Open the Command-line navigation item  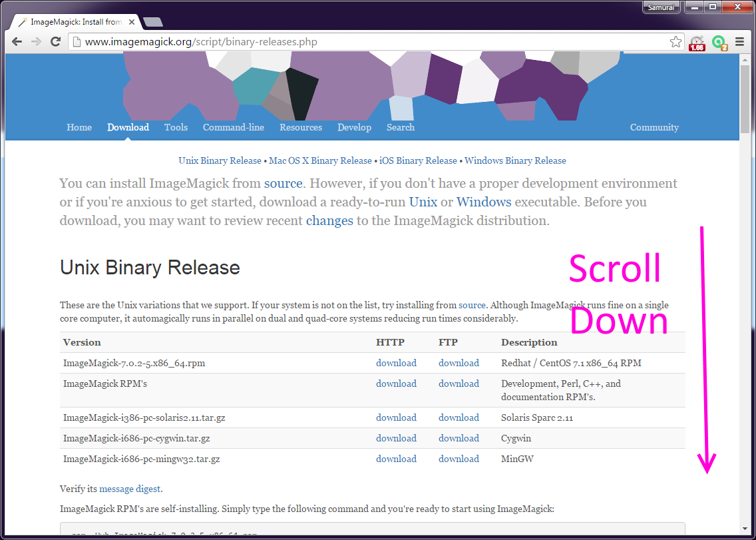point(234,127)
